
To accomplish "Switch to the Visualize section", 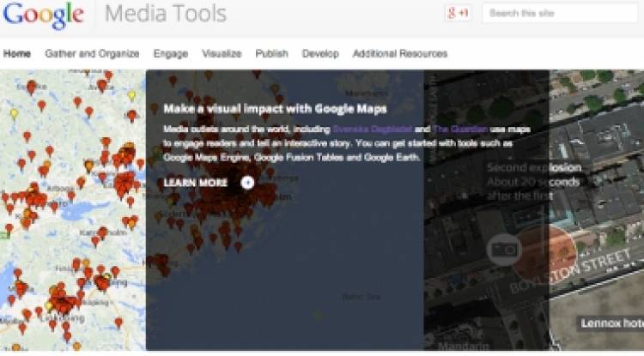I will click(x=222, y=53).
